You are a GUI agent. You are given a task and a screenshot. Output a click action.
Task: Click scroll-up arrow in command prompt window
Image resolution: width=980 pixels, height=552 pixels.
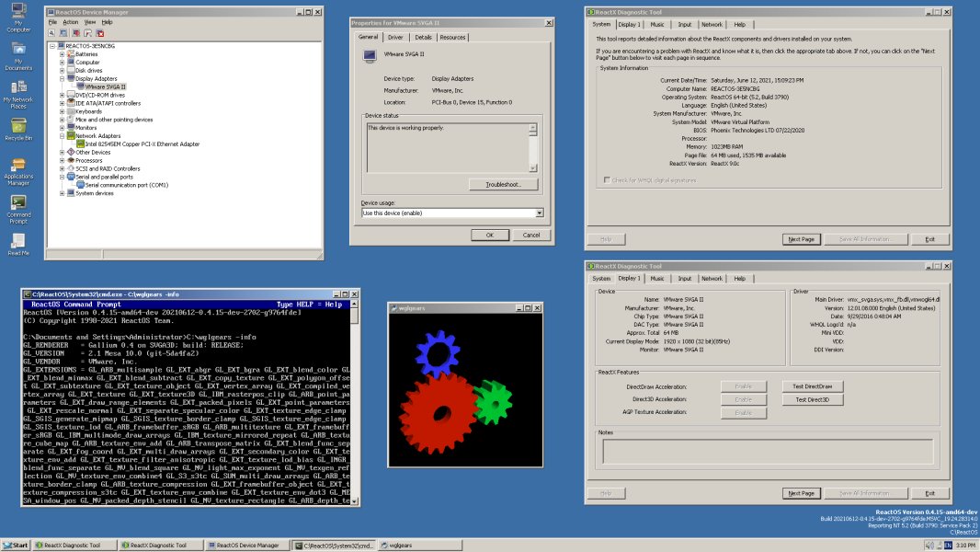click(x=354, y=304)
